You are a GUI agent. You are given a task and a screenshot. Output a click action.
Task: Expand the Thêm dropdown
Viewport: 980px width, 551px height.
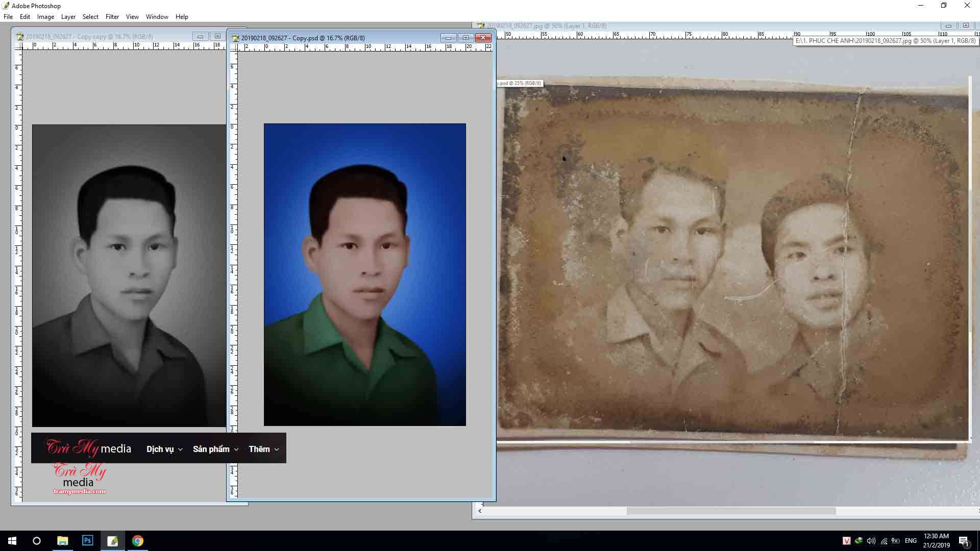(x=264, y=449)
